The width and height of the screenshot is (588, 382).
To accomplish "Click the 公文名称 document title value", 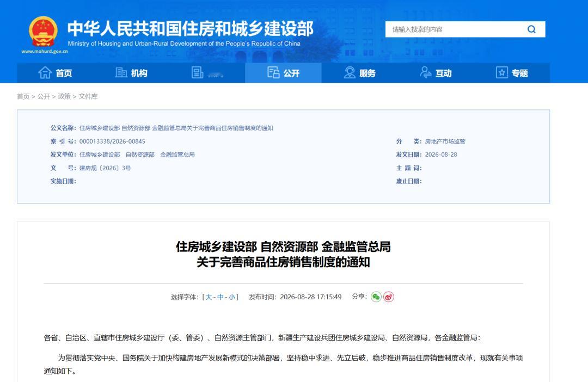I will (x=176, y=128).
